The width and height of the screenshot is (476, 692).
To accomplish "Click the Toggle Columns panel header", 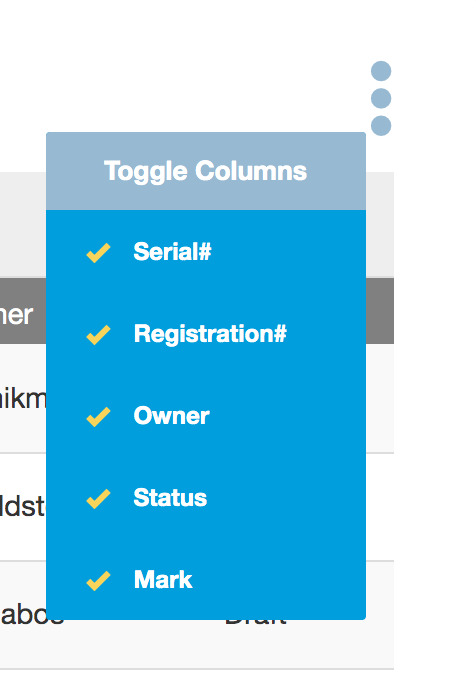I will (206, 171).
